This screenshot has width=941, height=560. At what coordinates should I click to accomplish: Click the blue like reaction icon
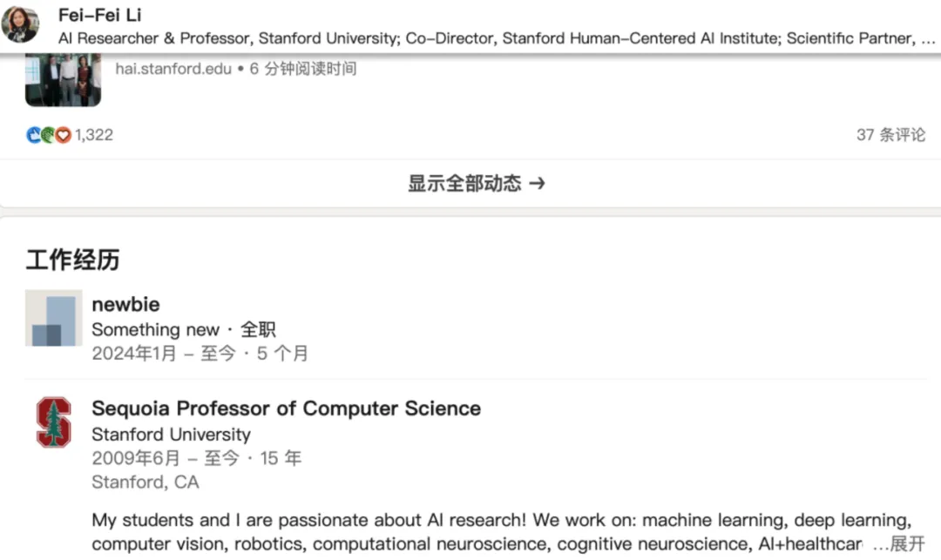pos(34,135)
